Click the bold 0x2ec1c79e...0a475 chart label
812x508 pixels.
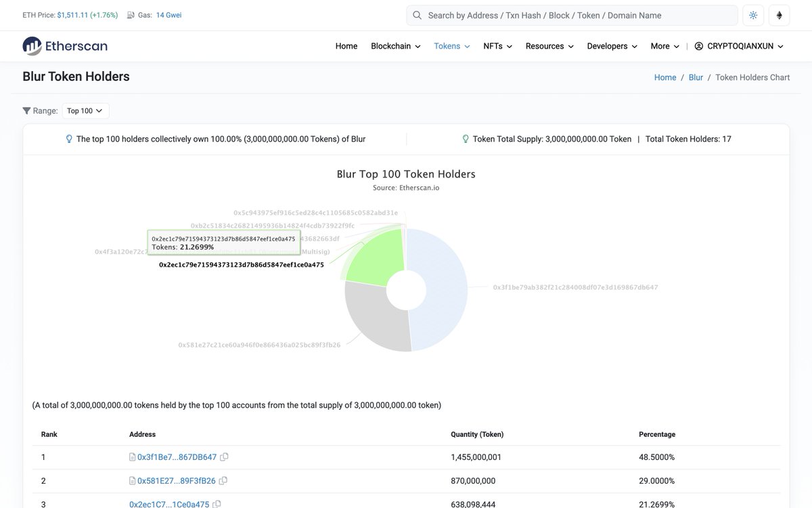[x=242, y=265]
